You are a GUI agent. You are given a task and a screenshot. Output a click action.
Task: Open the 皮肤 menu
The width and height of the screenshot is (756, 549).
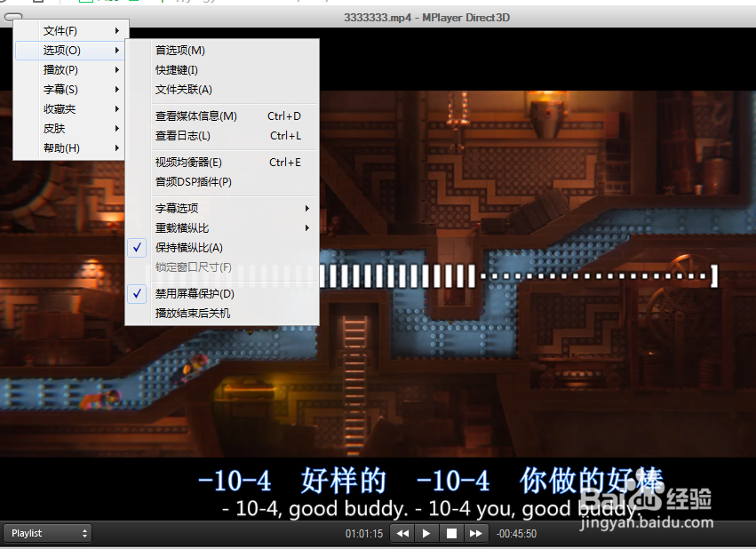point(70,128)
